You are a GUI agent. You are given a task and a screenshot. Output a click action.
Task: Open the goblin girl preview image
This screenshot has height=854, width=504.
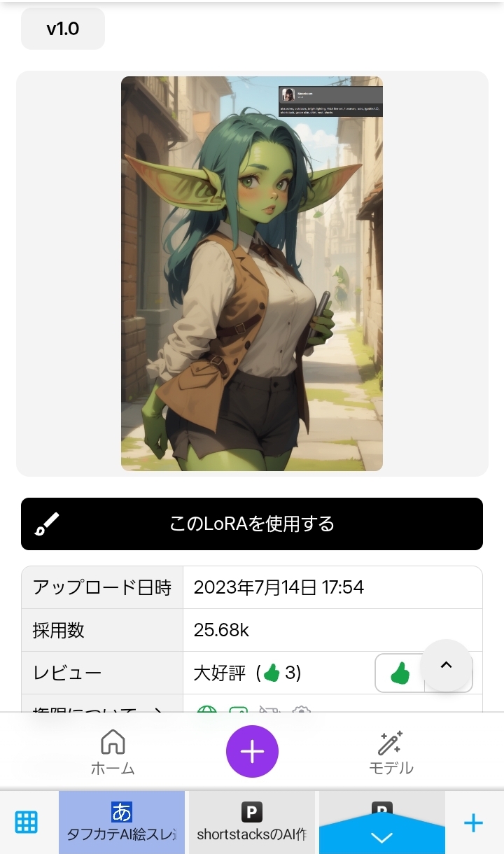pyautogui.click(x=252, y=274)
